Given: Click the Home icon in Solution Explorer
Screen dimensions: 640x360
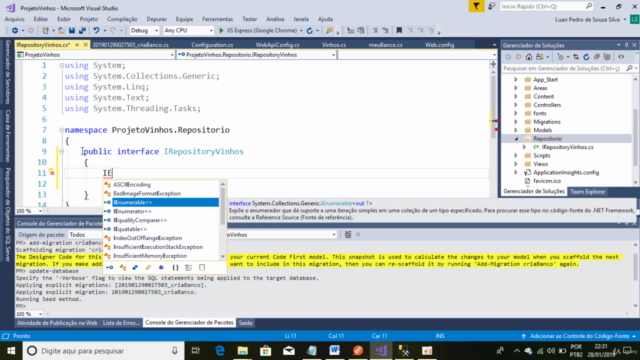Looking at the screenshot, I should (x=529, y=57).
